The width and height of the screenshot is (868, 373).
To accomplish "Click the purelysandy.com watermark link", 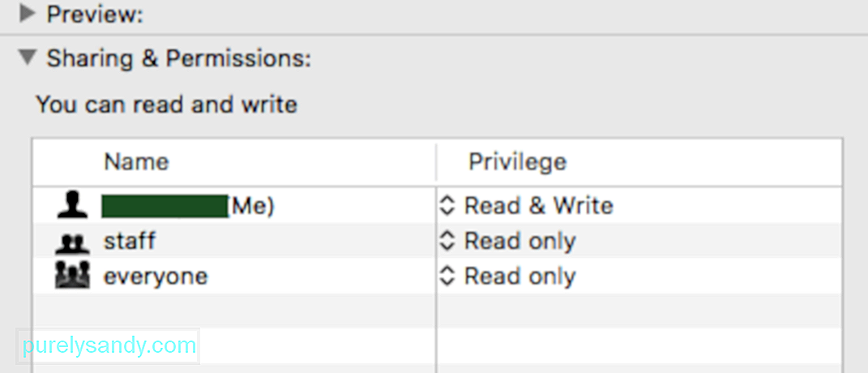I will [x=109, y=346].
